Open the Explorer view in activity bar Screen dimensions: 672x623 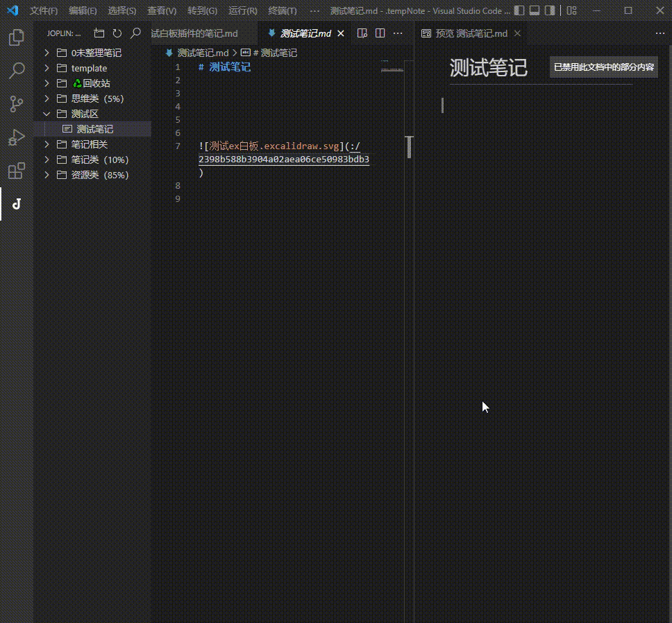pyautogui.click(x=16, y=37)
